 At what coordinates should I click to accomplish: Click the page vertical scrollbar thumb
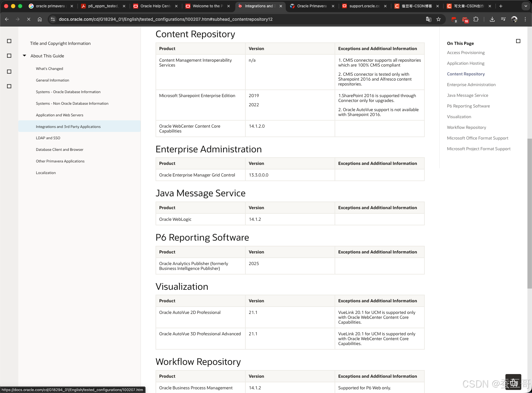click(x=530, y=213)
